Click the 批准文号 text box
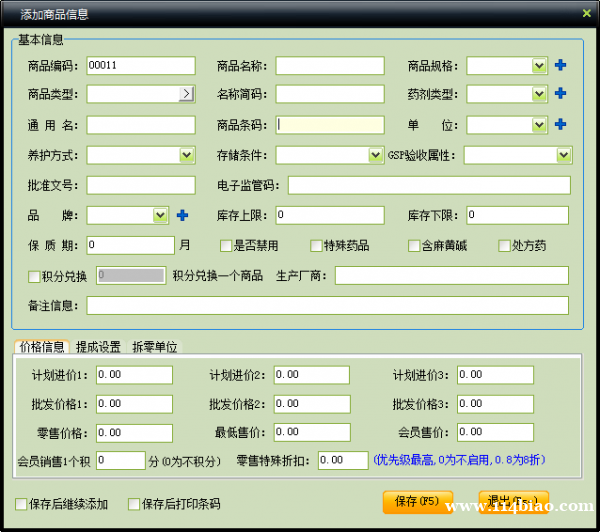This screenshot has height=532, width=600. pyautogui.click(x=141, y=185)
